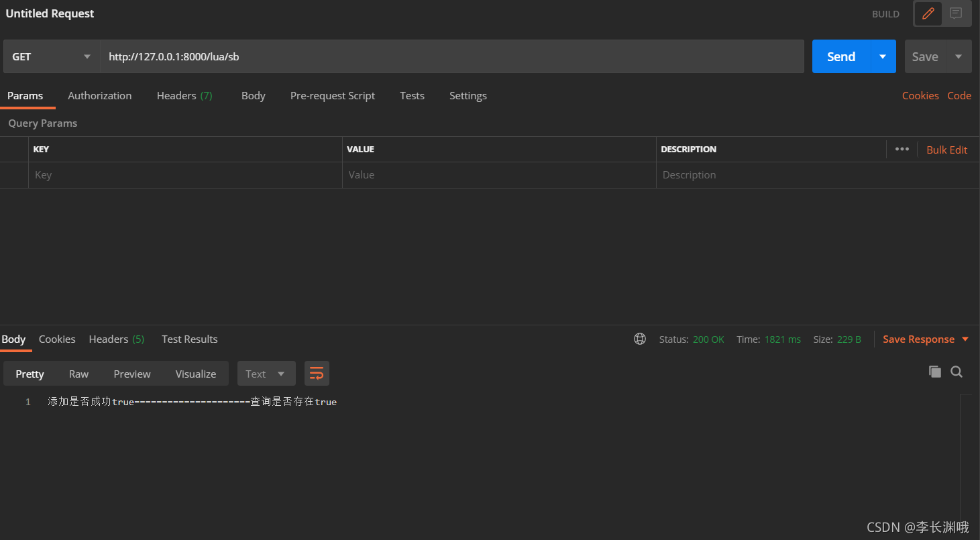This screenshot has height=540, width=980.
Task: View the response Cookies tab
Action: click(x=57, y=339)
